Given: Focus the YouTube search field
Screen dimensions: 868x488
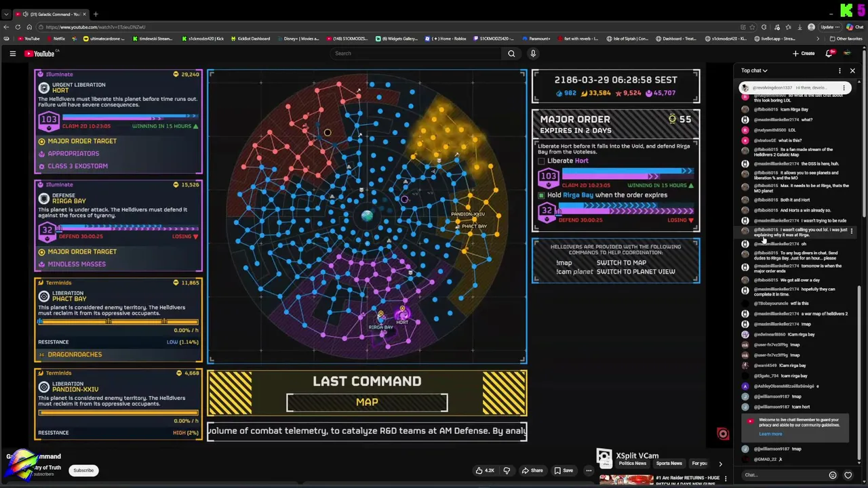Looking at the screenshot, I should click(416, 54).
